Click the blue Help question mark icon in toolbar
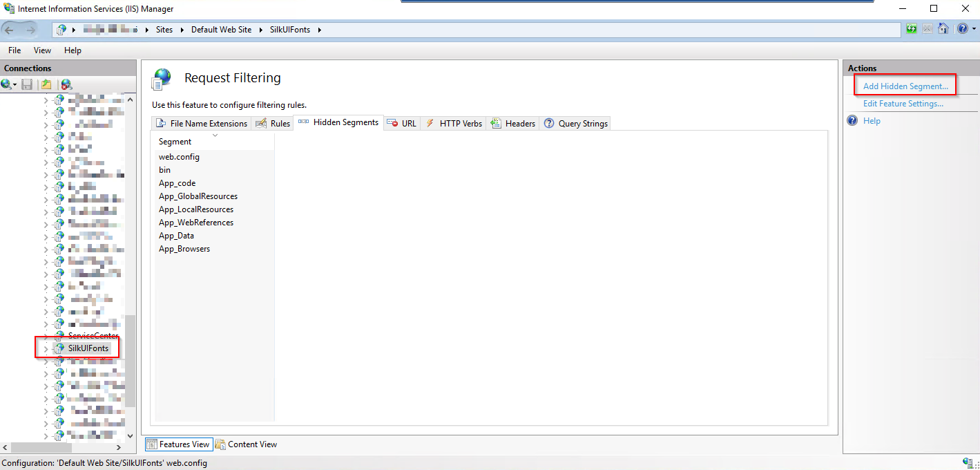 pos(963,29)
